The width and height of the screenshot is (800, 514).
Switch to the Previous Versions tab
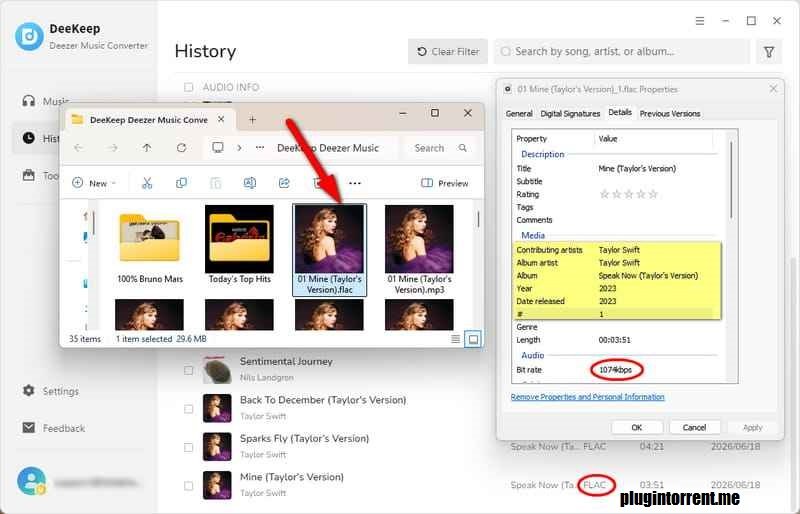pyautogui.click(x=669, y=114)
